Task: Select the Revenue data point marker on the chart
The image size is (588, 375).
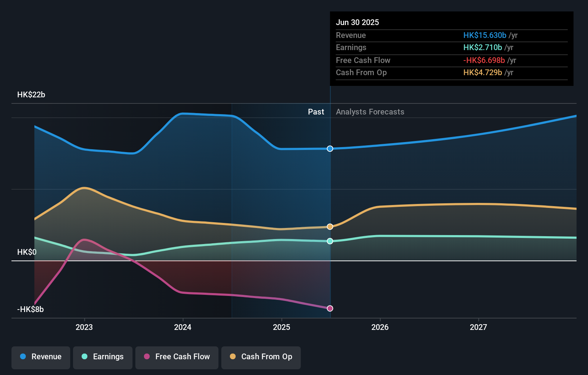Action: pos(330,148)
